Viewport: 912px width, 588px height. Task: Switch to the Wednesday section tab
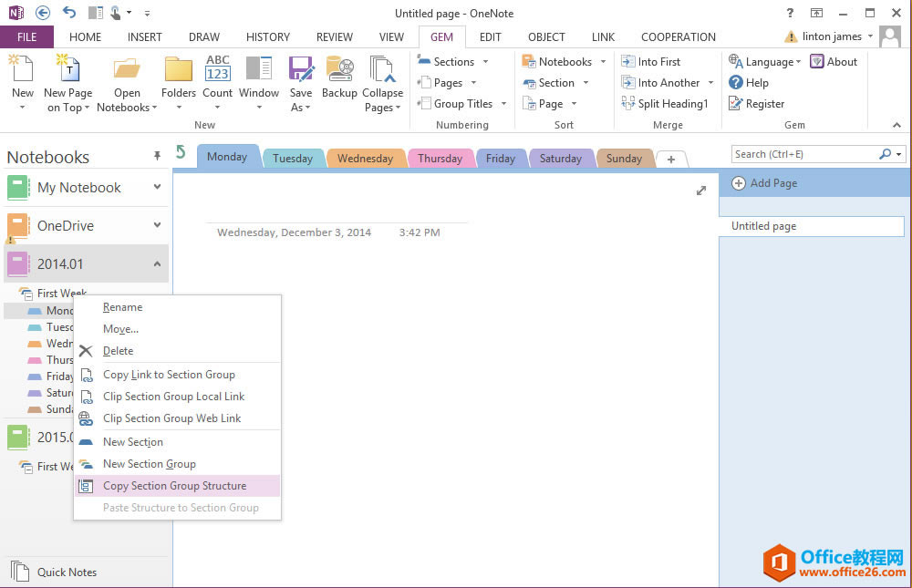point(365,159)
